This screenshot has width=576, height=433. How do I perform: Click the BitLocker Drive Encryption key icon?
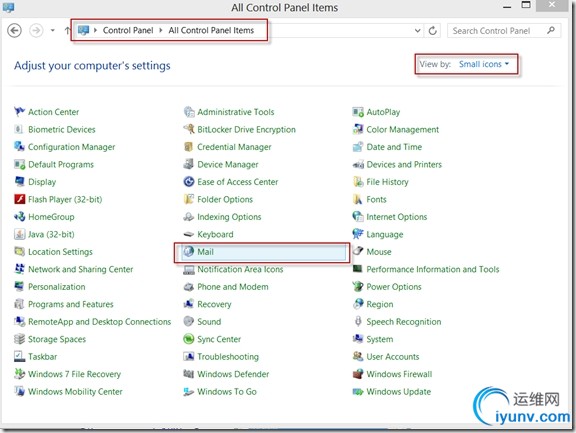[x=188, y=129]
